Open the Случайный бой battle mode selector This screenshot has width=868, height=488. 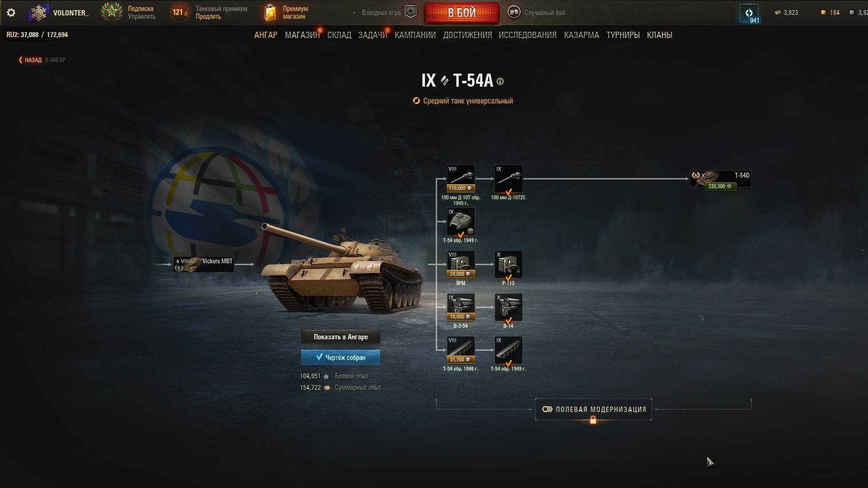click(x=537, y=13)
